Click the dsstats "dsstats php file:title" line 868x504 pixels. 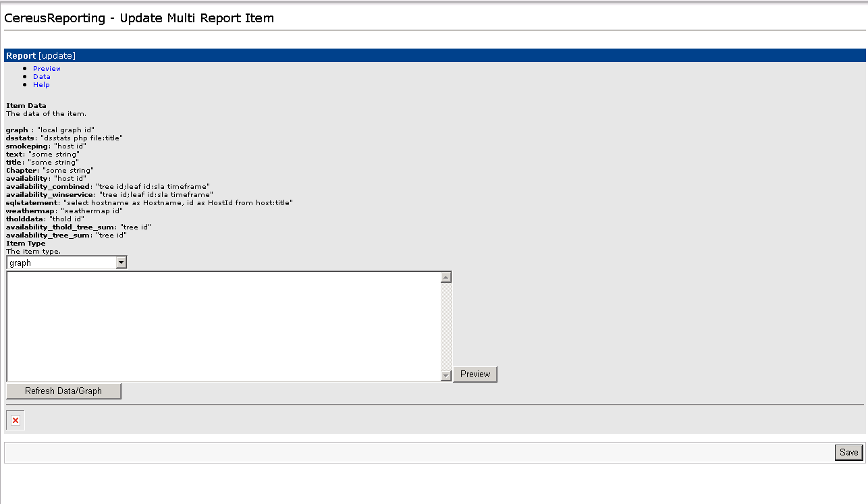64,138
